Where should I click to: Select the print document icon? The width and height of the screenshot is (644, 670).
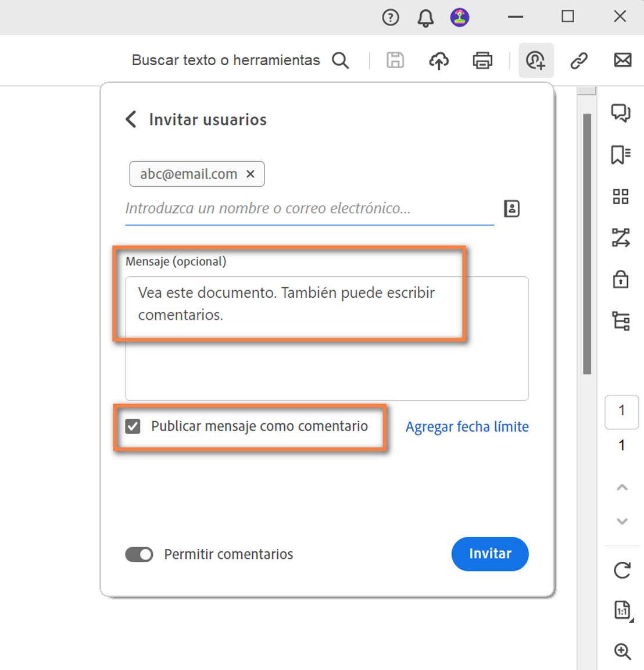tap(482, 60)
